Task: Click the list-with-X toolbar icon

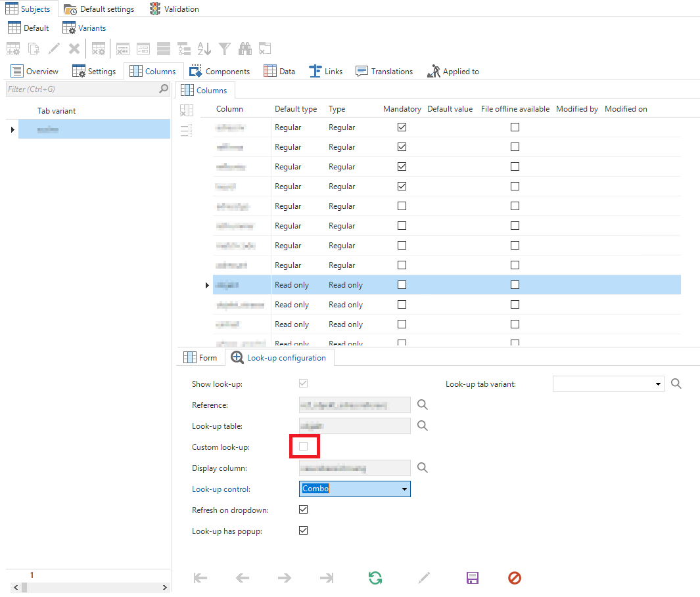Action: click(x=122, y=49)
